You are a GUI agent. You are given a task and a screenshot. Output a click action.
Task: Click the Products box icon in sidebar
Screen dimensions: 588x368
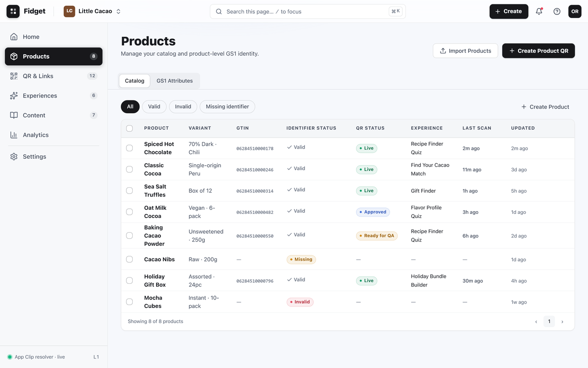click(14, 57)
